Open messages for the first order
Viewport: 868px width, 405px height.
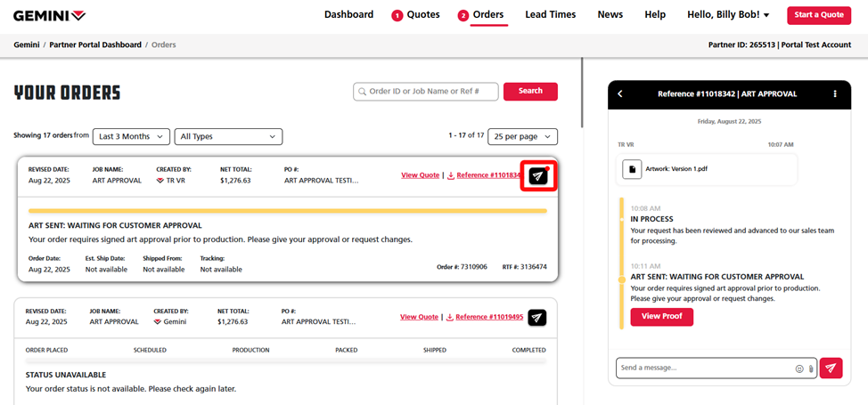(x=537, y=175)
